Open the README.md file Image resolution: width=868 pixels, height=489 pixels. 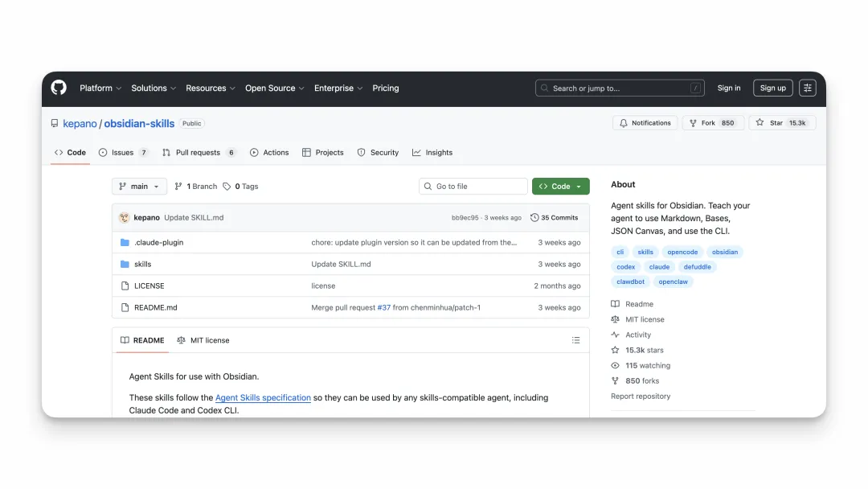156,307
